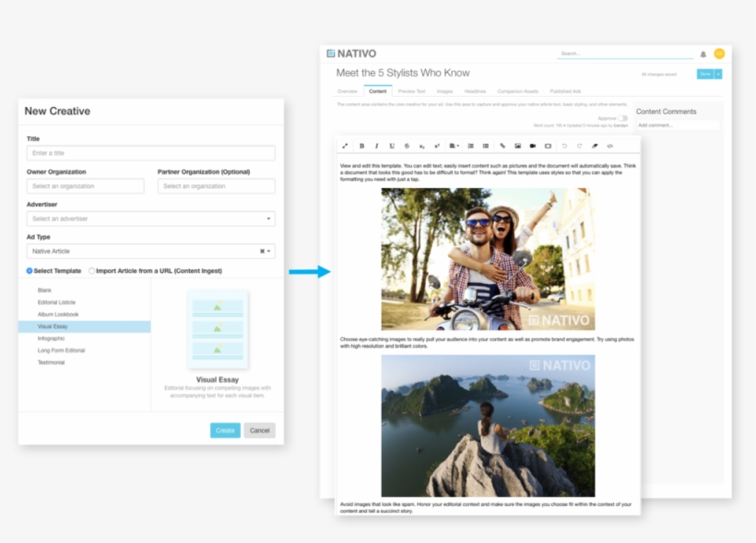The height and width of the screenshot is (543, 756).
Task: Click the Visual Essay template preview thumbnail
Action: pos(218,329)
